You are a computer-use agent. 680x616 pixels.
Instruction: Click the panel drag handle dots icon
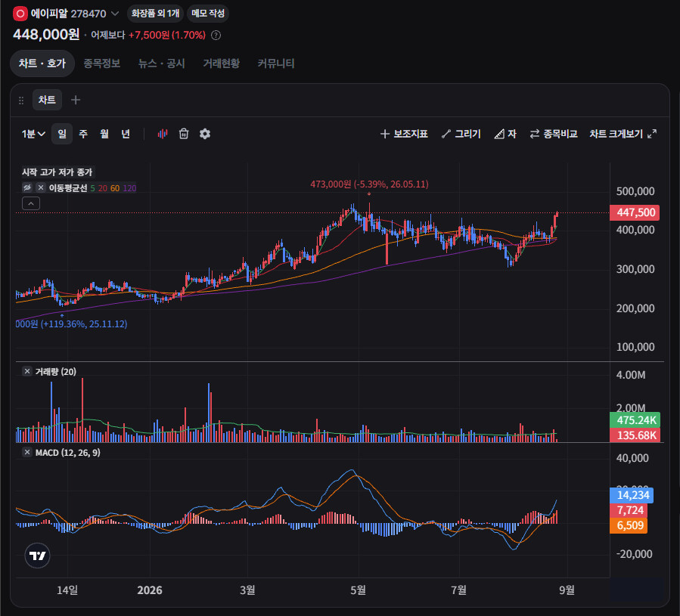(21, 101)
